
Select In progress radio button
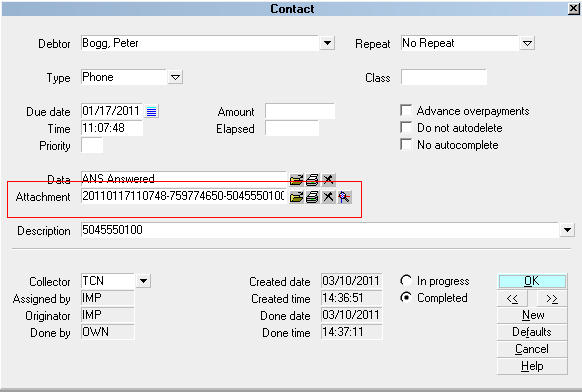(406, 280)
